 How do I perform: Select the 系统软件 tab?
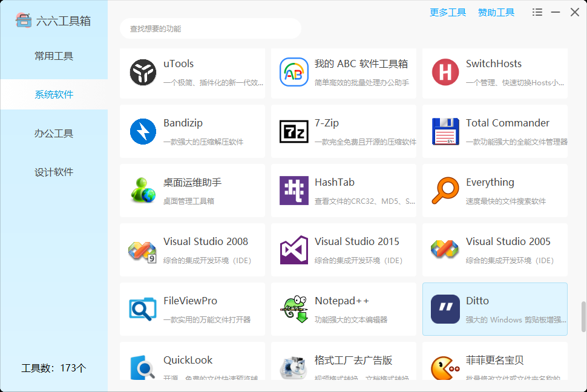tap(54, 94)
